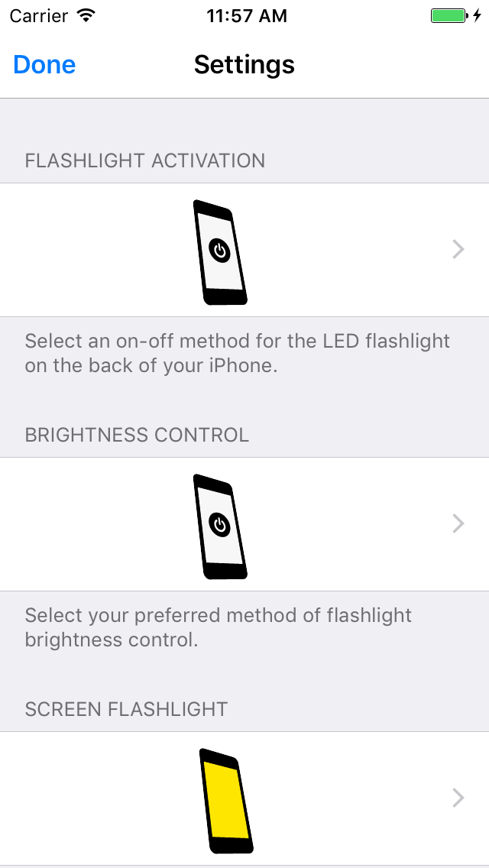This screenshot has height=868, width=489.
Task: Click the LED flashlight on-off description text
Action: 237,353
